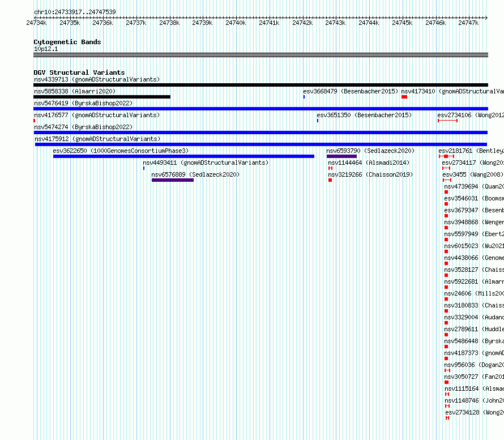The width and height of the screenshot is (504, 440).
Task: Open nsv6576889 (Sedlazeck2020) label
Action: pyautogui.click(x=195, y=174)
